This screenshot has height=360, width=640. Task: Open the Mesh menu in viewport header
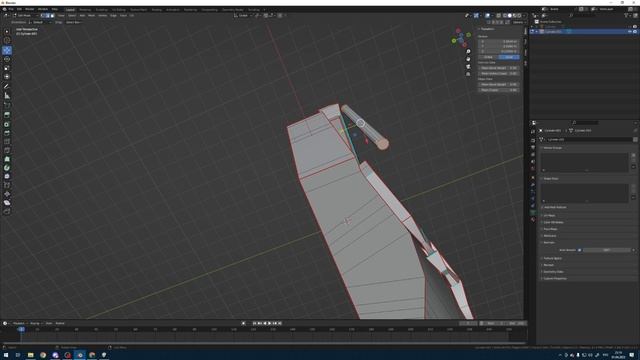tap(91, 16)
